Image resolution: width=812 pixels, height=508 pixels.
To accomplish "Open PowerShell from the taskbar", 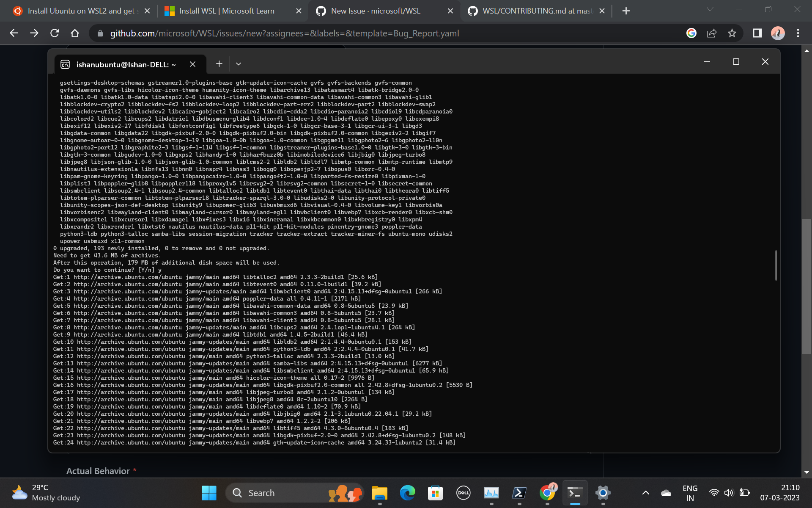I will (519, 493).
